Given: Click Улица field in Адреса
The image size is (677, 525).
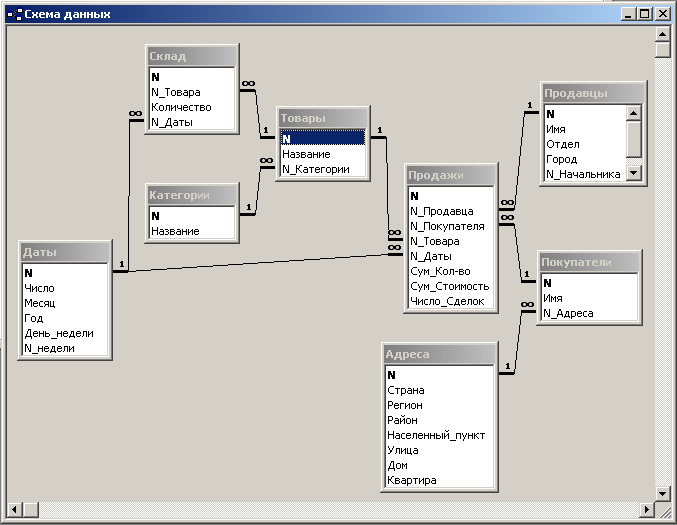Looking at the screenshot, I should pyautogui.click(x=439, y=450).
